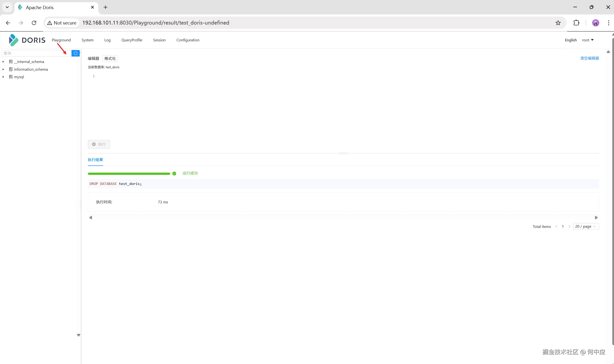Screen dimensions: 614x364
Task: Click the browser profile avatar
Action: click(x=595, y=23)
